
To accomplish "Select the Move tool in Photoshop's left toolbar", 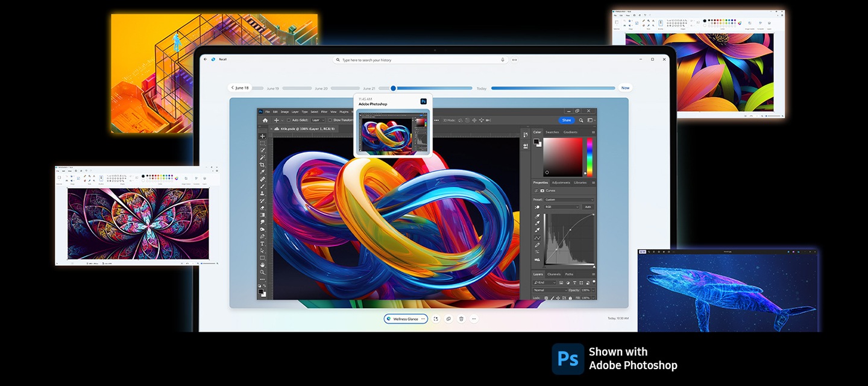I will (262, 136).
